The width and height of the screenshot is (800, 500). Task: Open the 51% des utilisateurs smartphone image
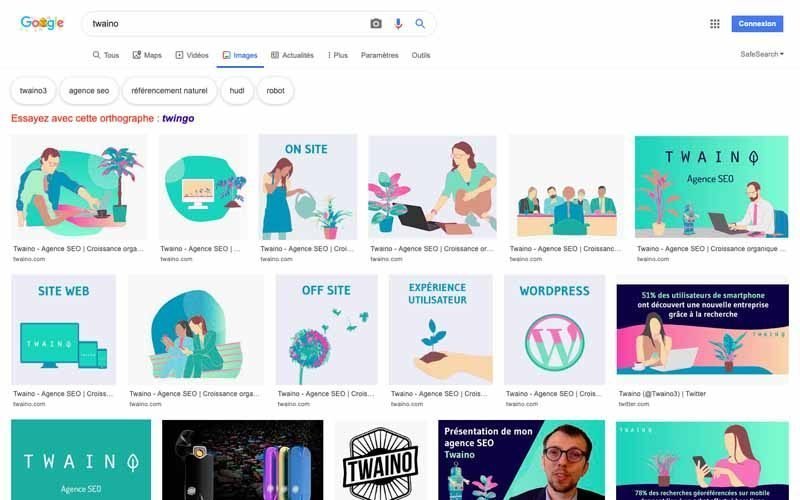pos(703,330)
